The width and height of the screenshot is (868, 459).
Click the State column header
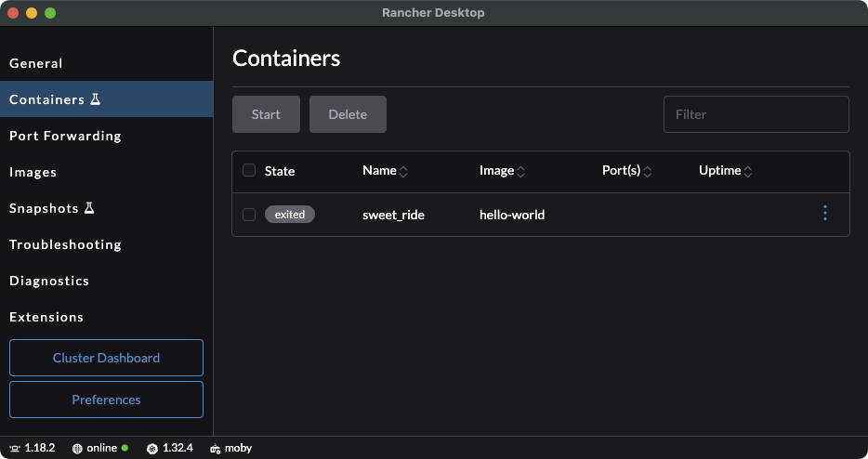coord(280,171)
